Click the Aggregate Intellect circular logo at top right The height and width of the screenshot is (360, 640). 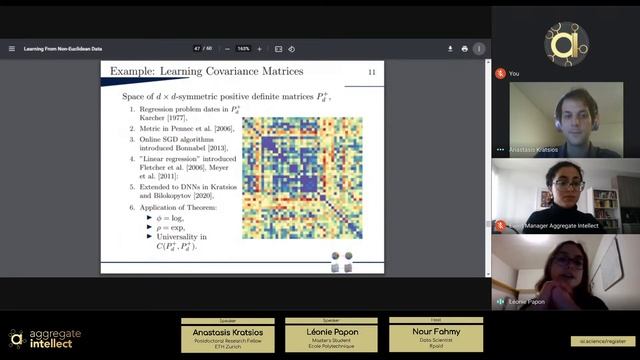tap(566, 44)
